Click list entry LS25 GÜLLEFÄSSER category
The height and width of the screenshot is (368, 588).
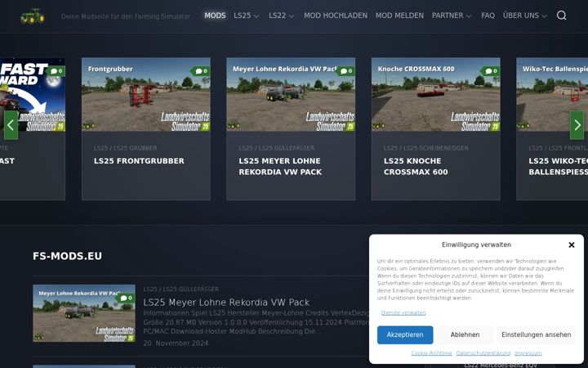[180, 289]
